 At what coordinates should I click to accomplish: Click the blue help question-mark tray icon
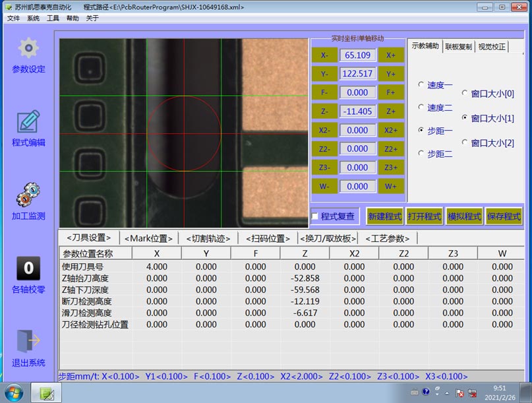click(426, 392)
